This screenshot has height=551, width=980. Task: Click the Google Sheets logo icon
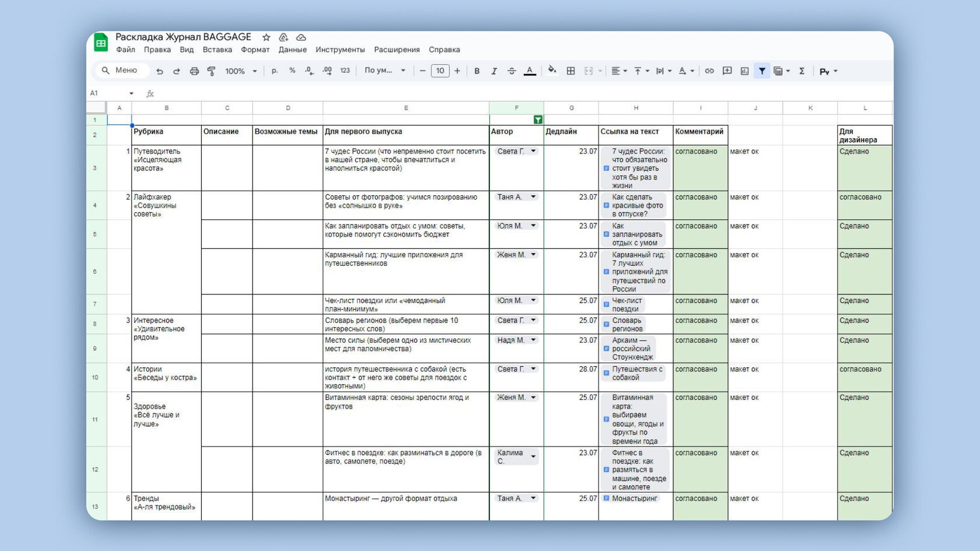point(101,42)
